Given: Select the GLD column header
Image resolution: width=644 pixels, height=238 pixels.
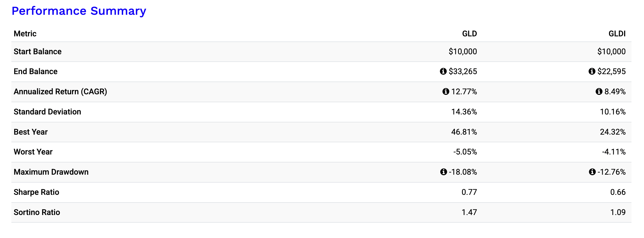Looking at the screenshot, I should (469, 34).
